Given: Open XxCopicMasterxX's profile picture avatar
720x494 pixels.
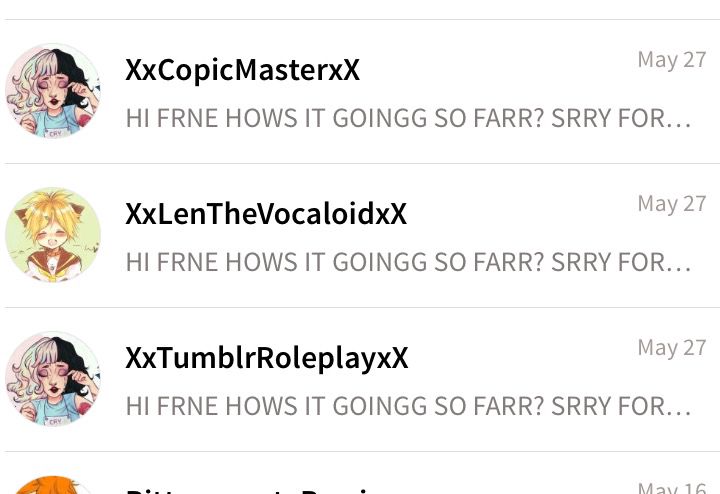Looking at the screenshot, I should (53, 91).
